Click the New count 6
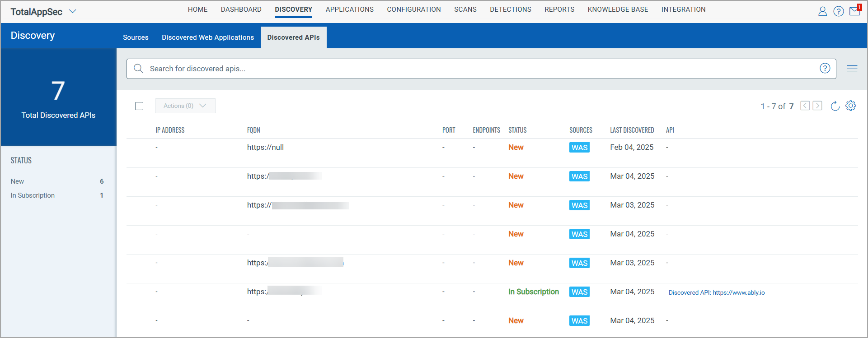Screen dimensions: 868x338 point(102,181)
